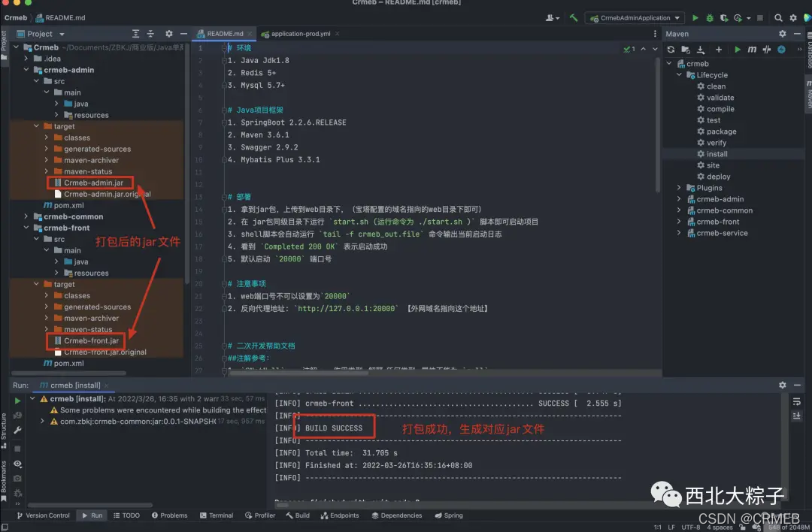Open Dependencies tool window
Screen dimensions: 812x532
pos(397,515)
